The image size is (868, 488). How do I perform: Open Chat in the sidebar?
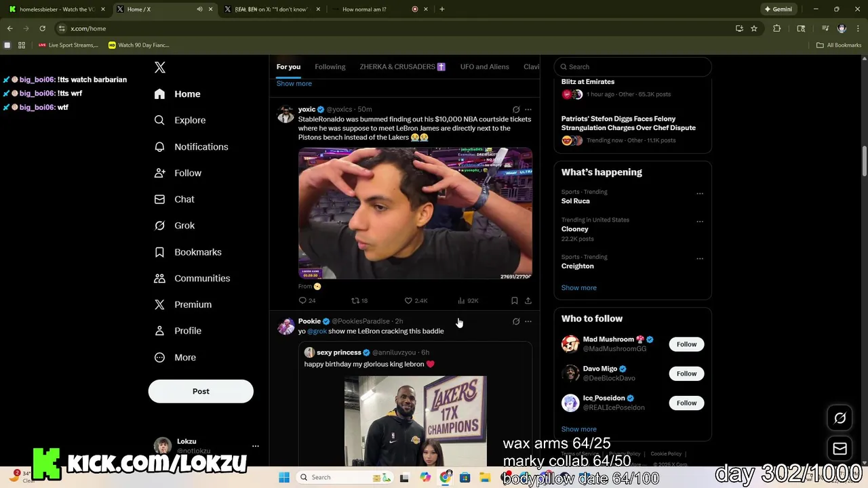click(174, 199)
